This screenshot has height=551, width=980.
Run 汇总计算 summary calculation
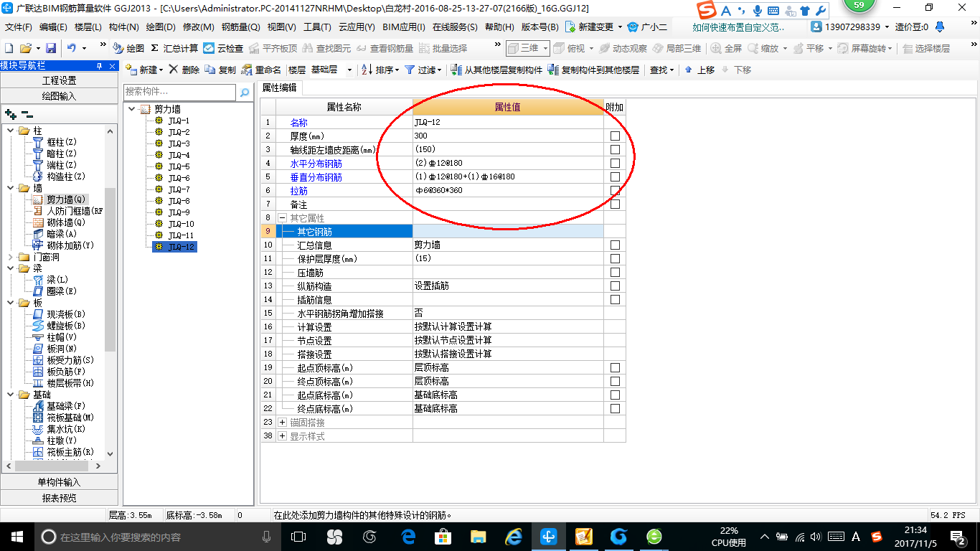pyautogui.click(x=174, y=48)
